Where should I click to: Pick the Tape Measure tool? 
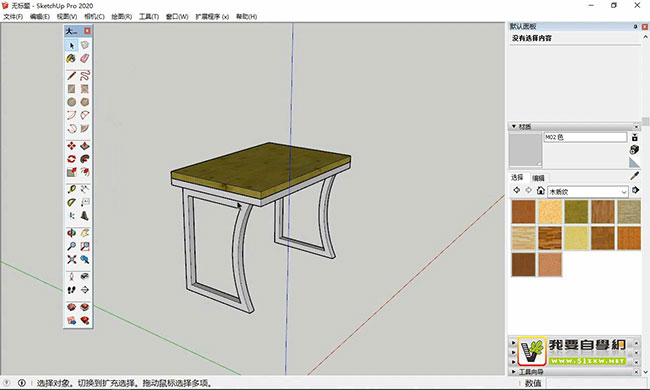coord(71,189)
